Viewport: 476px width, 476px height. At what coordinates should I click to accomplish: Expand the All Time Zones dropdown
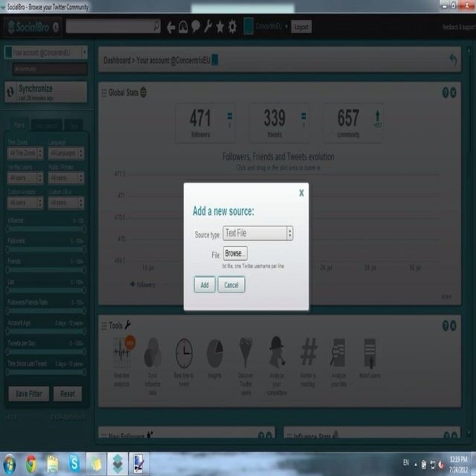coord(25,153)
